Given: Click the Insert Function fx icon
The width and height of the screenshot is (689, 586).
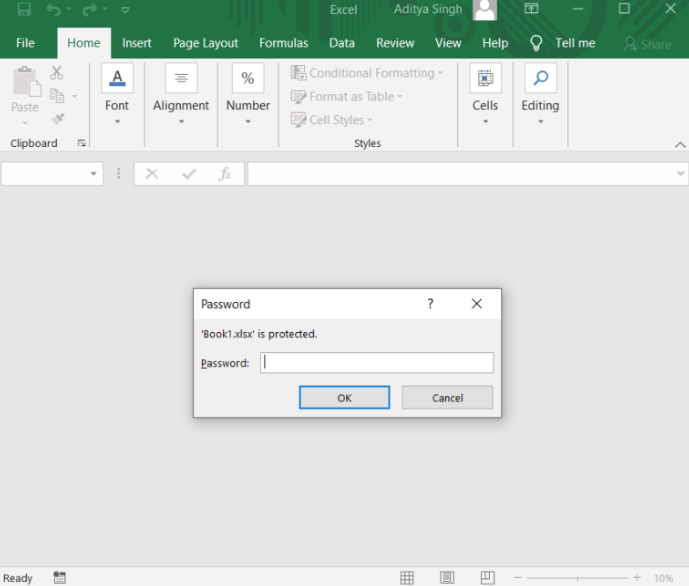Looking at the screenshot, I should pos(225,174).
